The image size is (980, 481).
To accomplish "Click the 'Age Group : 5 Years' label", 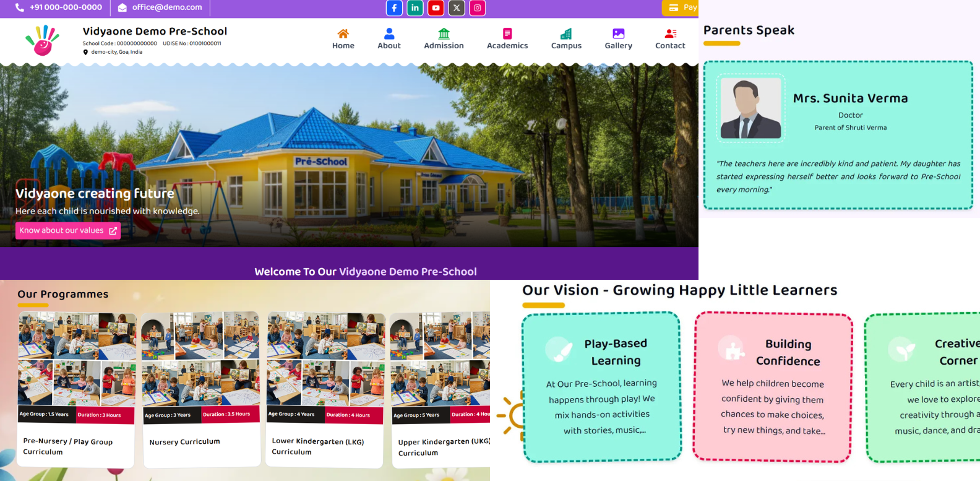I will 416,415.
